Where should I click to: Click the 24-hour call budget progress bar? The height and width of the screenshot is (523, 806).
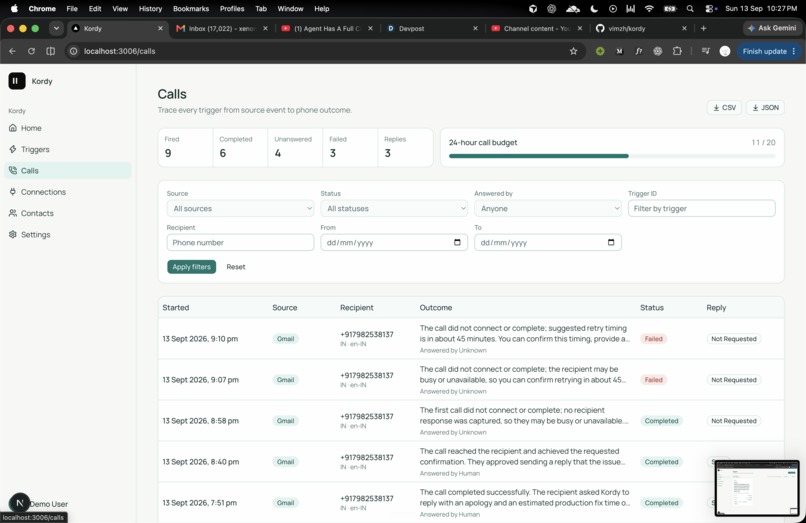click(612, 156)
